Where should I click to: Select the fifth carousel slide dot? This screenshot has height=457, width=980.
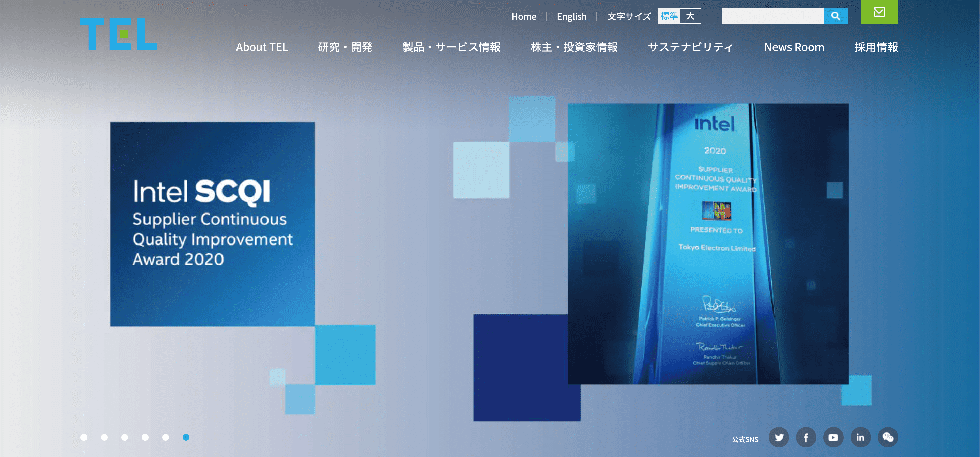[166, 437]
